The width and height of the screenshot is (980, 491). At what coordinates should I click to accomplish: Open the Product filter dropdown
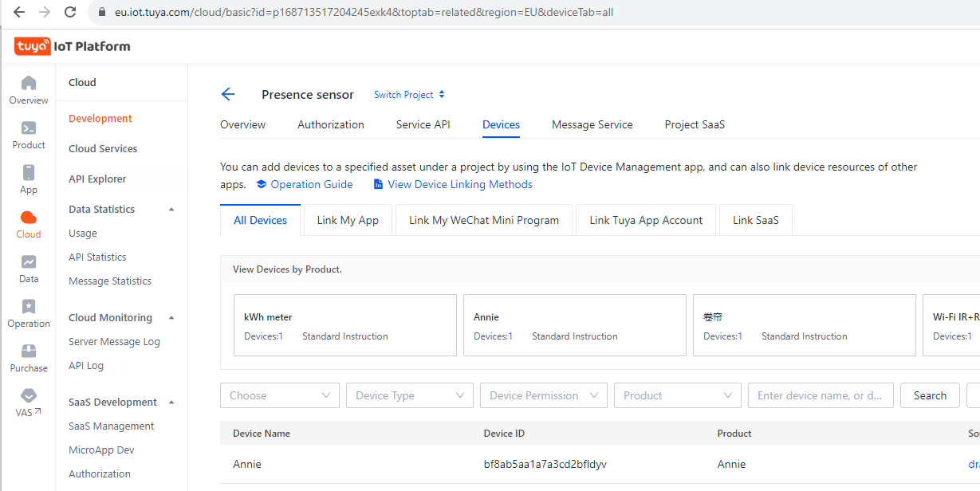tap(678, 395)
